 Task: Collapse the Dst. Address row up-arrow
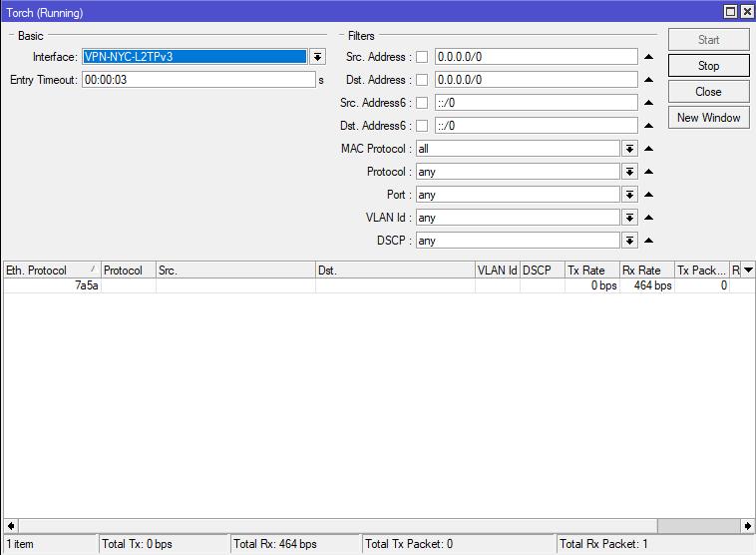pos(649,80)
